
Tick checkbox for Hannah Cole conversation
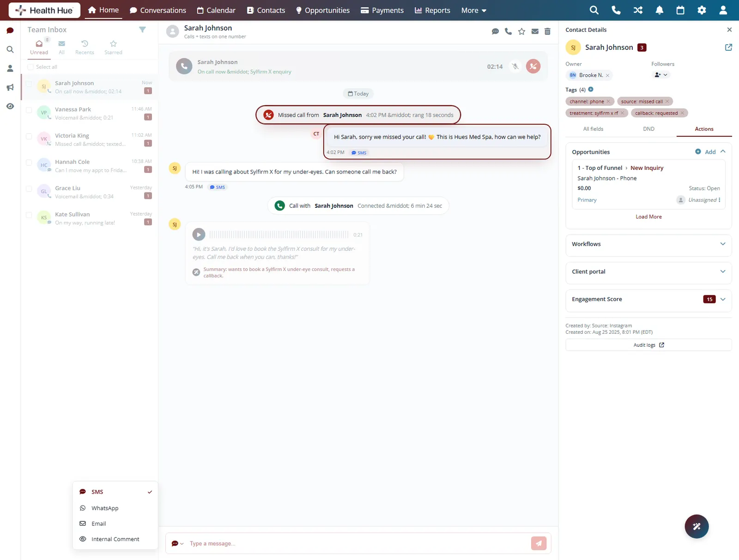point(29,163)
